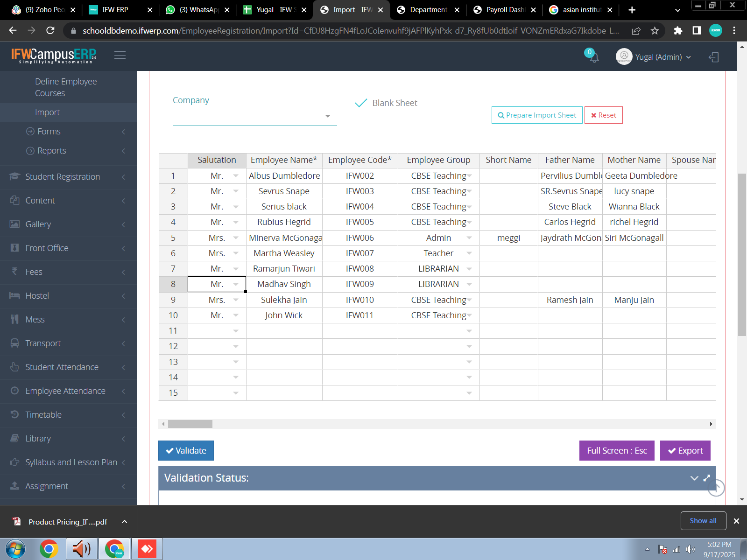This screenshot has width=747, height=560.
Task: Open Employee Group dropdown for Minerva McGonagall
Action: (469, 238)
